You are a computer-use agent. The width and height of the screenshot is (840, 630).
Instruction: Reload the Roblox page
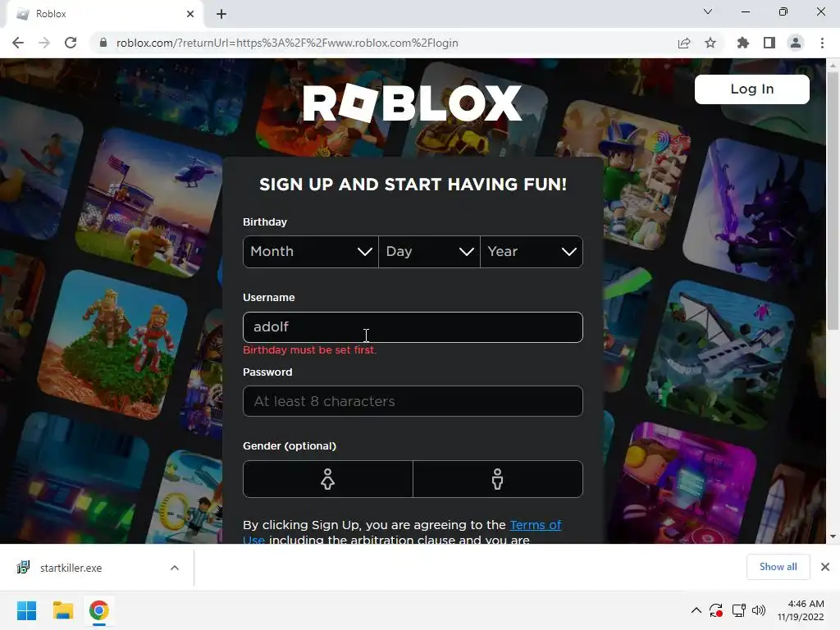(x=71, y=43)
